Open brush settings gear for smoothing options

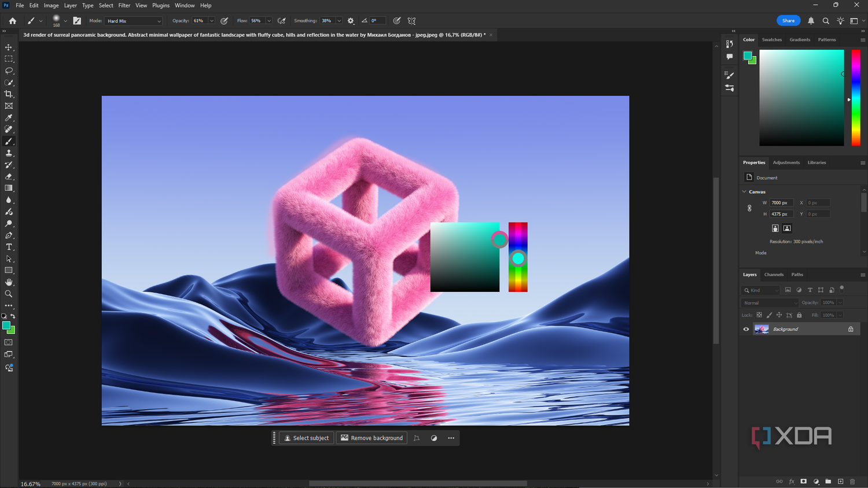pyautogui.click(x=351, y=21)
